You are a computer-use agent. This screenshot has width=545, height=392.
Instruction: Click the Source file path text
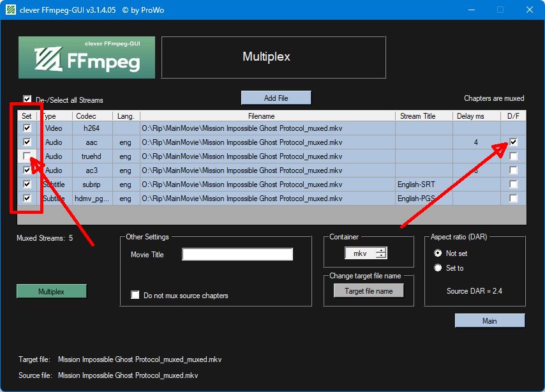[x=128, y=375]
